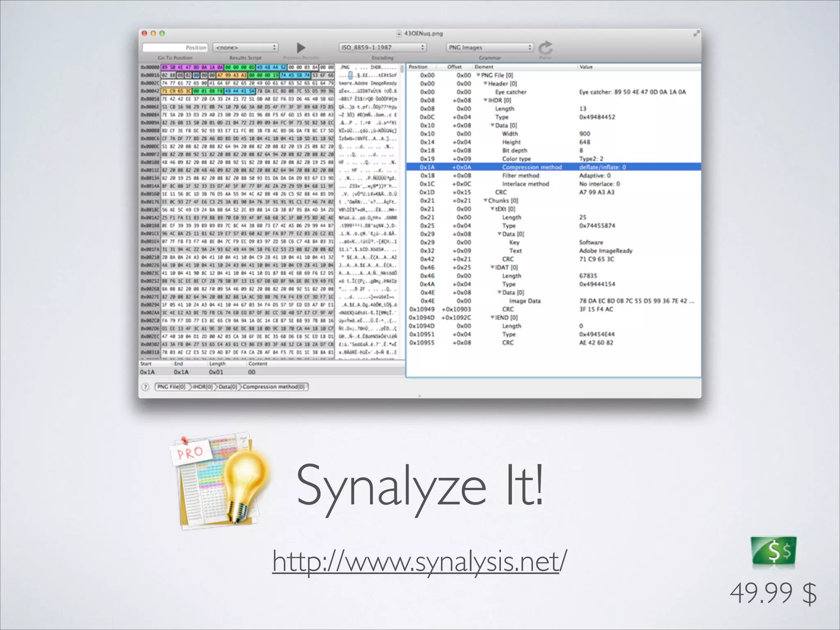Collapse the Header [0] tree node
The image size is (840, 630).
(485, 84)
